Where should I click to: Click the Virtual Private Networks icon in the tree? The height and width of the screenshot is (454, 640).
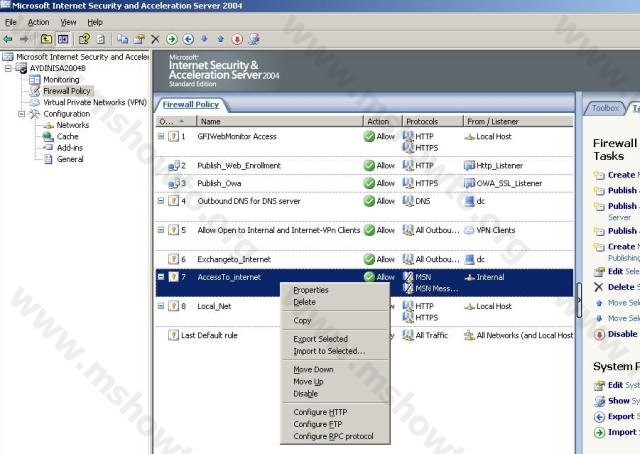pyautogui.click(x=35, y=102)
